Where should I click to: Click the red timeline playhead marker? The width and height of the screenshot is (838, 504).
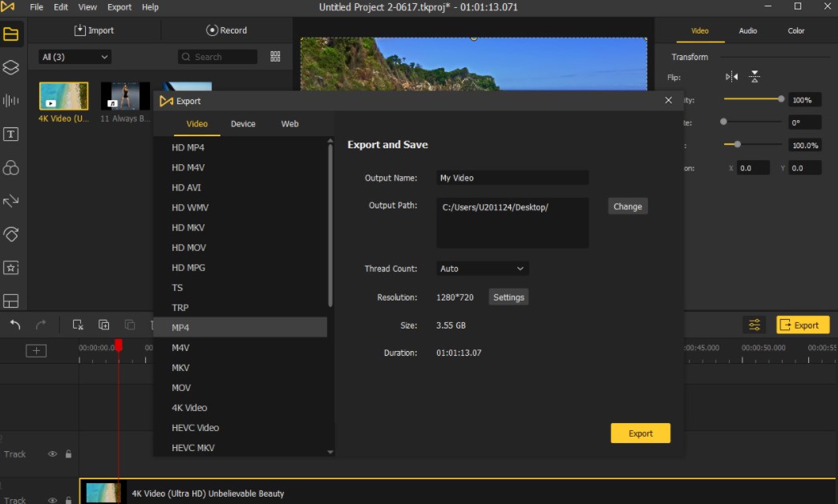click(119, 345)
